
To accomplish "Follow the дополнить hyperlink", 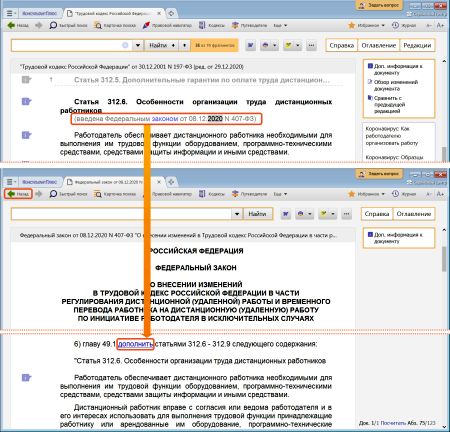I will point(135,344).
